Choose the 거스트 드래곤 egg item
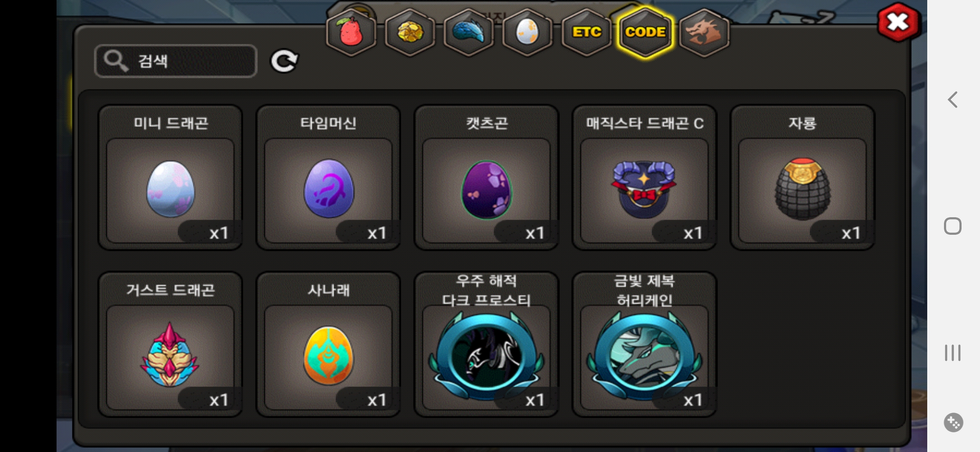This screenshot has height=452, width=980. tap(170, 344)
